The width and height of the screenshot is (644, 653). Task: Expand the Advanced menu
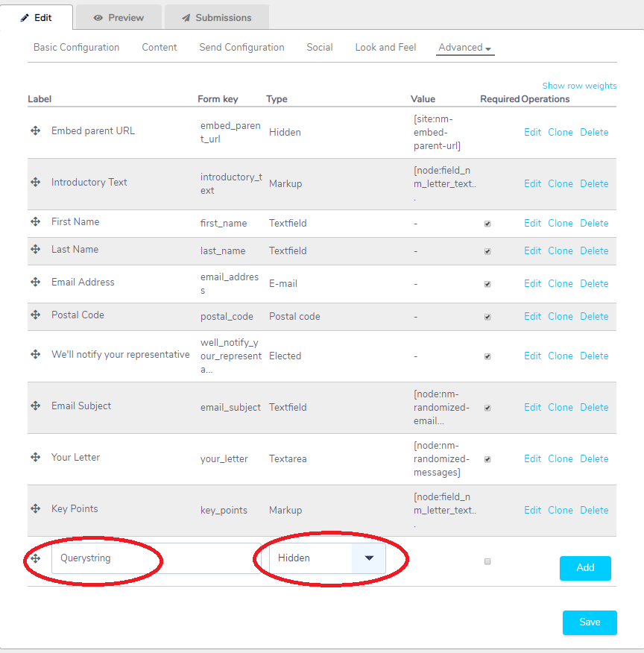click(465, 48)
